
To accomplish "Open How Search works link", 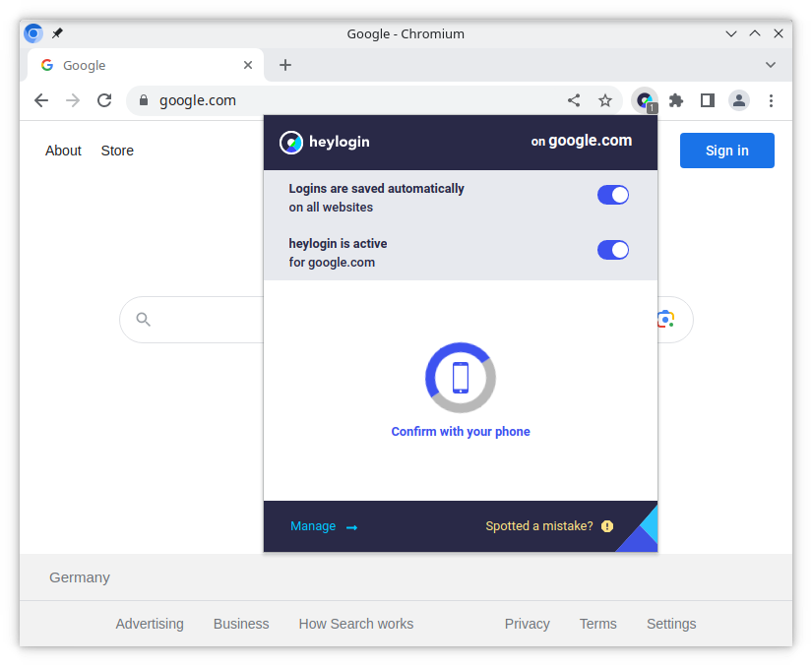I will click(x=356, y=624).
